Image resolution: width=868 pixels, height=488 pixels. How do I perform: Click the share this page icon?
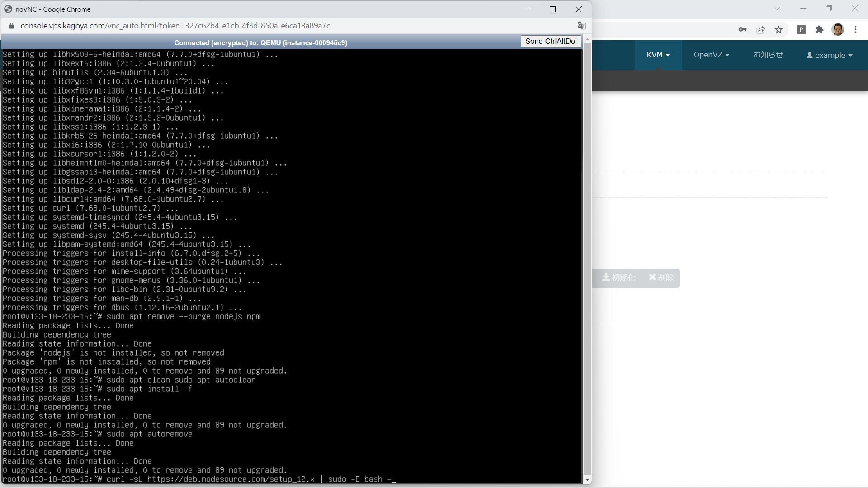[x=760, y=29]
